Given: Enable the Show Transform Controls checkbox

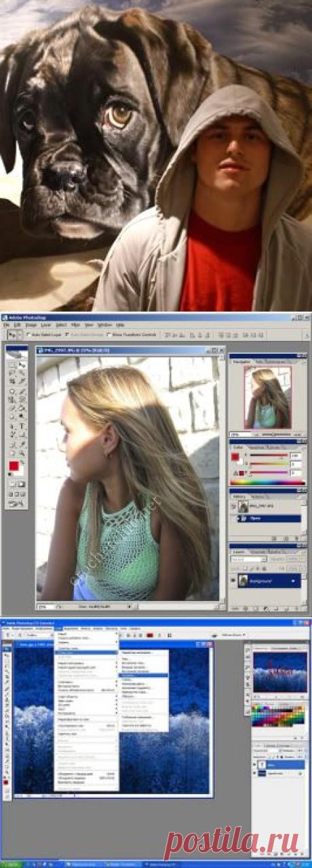Looking at the screenshot, I should pos(109,335).
